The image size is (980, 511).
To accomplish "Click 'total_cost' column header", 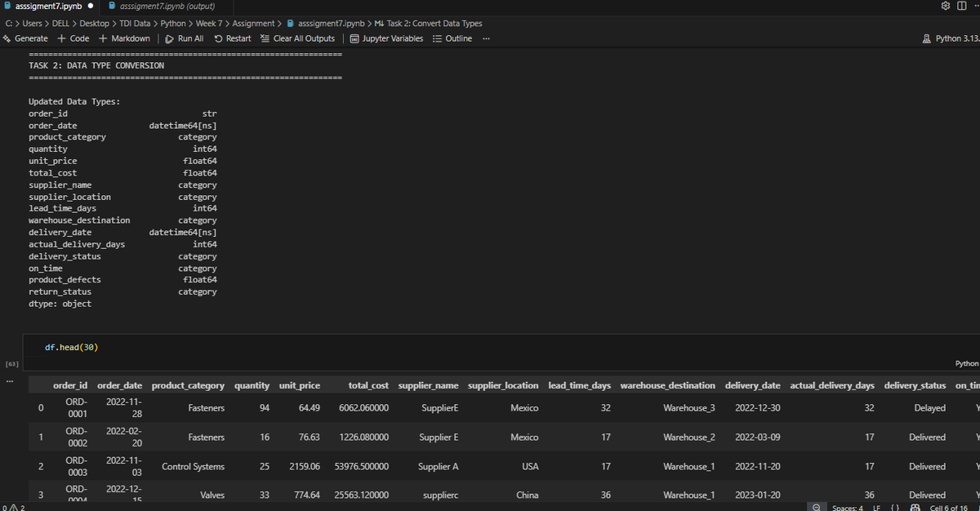I will tap(368, 385).
